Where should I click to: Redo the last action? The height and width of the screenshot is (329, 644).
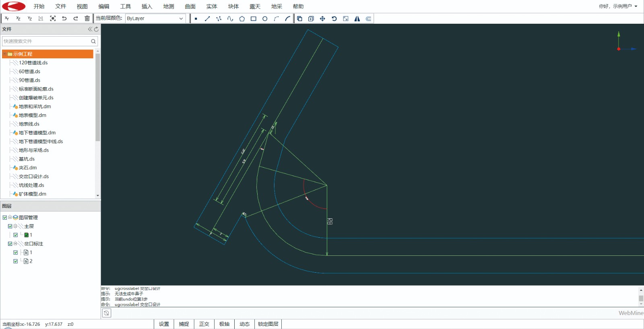click(76, 19)
